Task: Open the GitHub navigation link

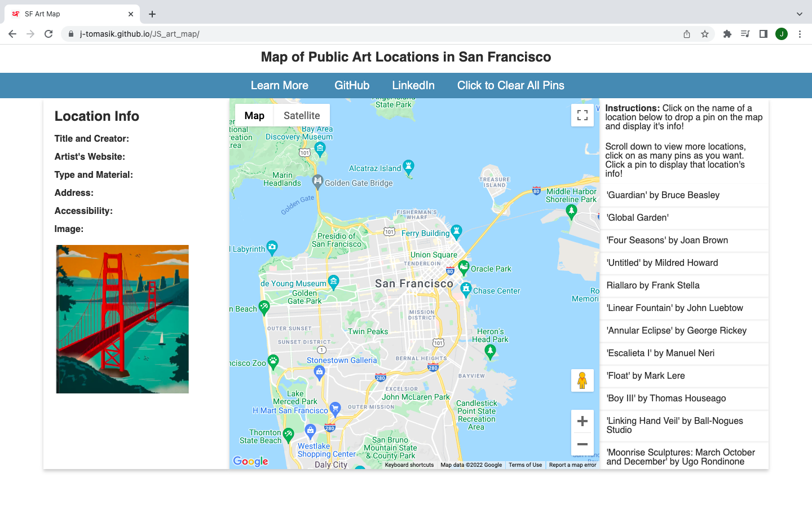Action: click(x=352, y=85)
